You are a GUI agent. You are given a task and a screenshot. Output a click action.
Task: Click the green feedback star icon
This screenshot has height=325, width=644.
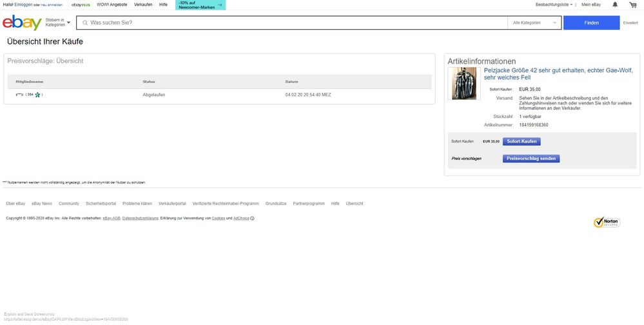(38, 95)
